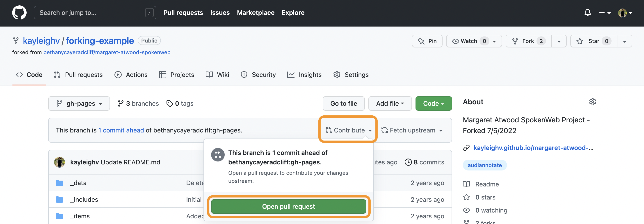The image size is (644, 224).
Task: Click the pull request icon in Contribute popup
Action: [218, 155]
